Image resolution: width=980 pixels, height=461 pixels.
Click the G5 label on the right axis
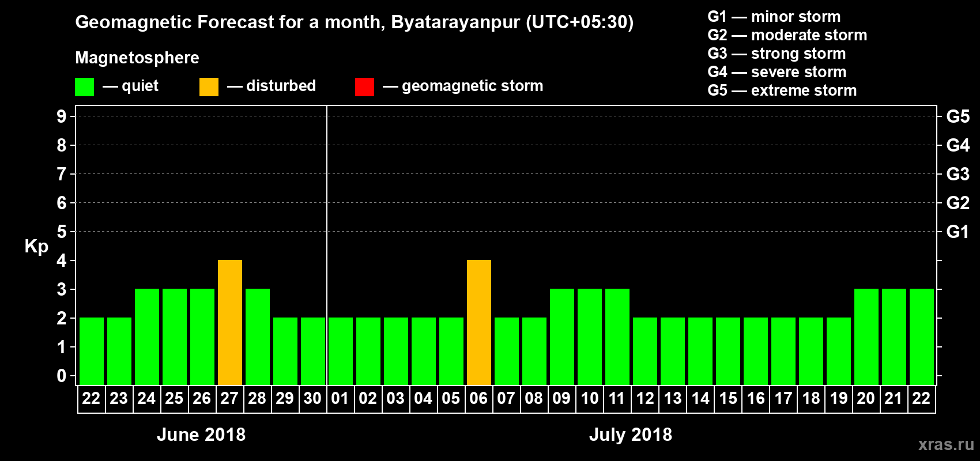pos(958,116)
